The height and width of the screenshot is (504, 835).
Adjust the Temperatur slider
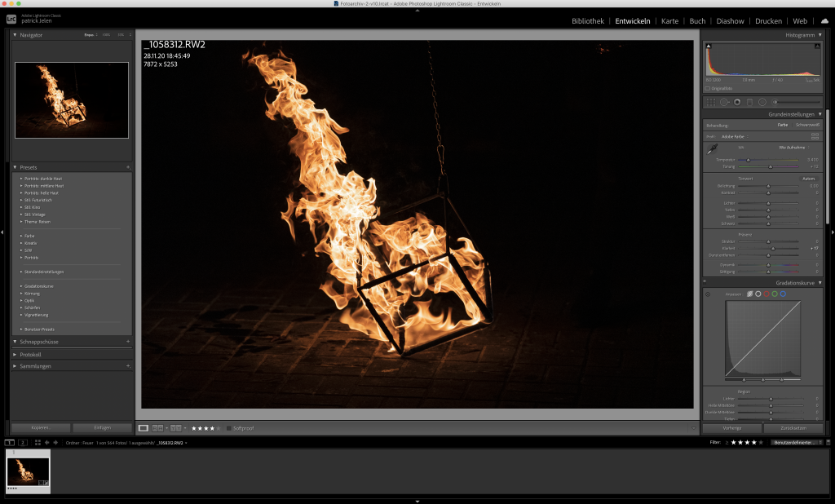(x=749, y=160)
